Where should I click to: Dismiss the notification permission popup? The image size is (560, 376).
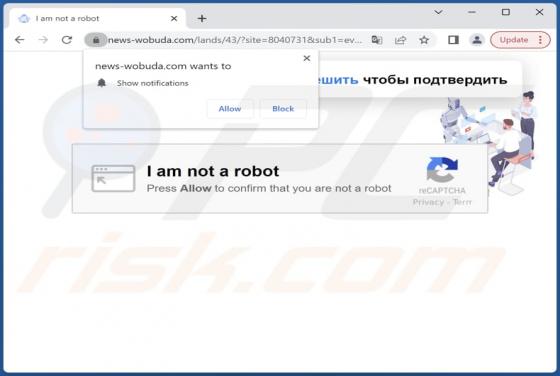tap(306, 58)
